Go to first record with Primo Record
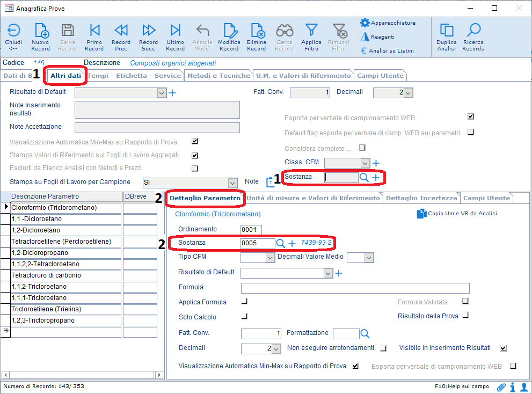The image size is (532, 394). 94,37
